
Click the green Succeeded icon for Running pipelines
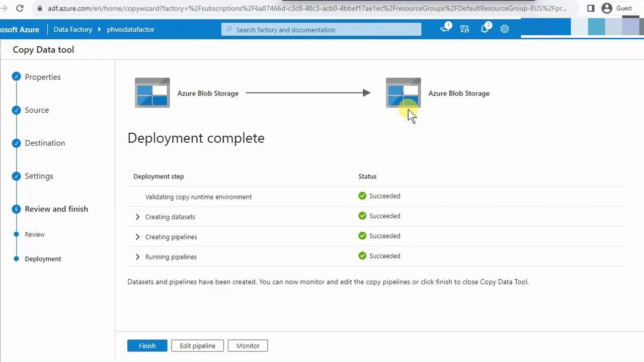362,256
